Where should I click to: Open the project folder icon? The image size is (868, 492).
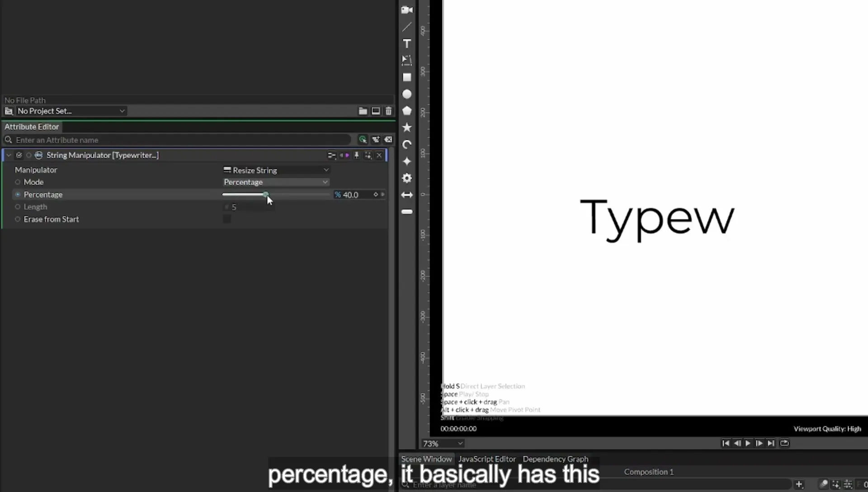[x=363, y=111]
